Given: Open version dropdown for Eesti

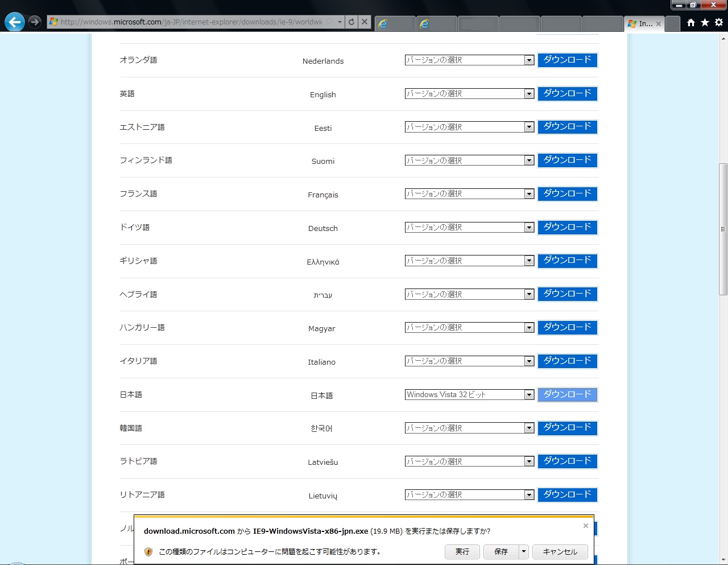Looking at the screenshot, I should (x=470, y=127).
